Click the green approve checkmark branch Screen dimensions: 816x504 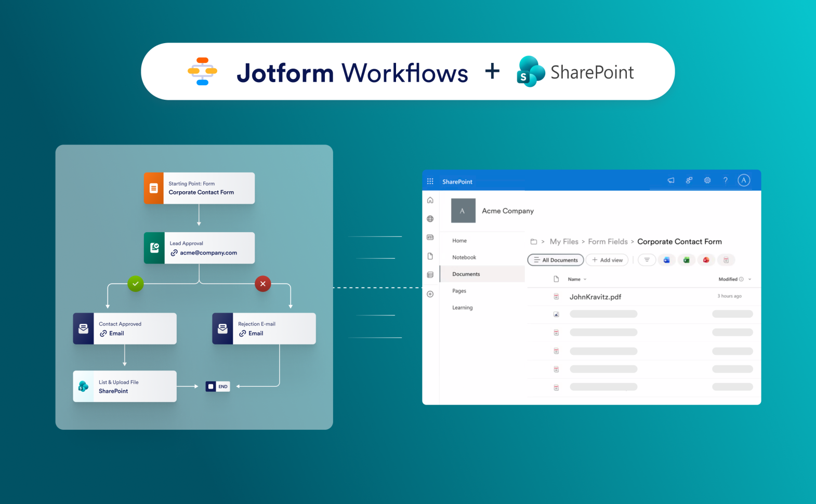136,284
